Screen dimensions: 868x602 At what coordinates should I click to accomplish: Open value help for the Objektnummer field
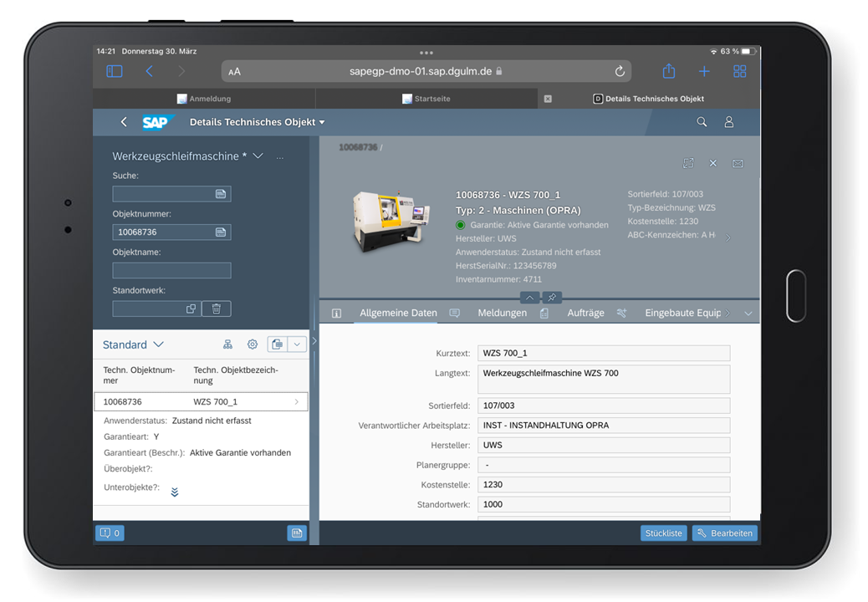(220, 232)
